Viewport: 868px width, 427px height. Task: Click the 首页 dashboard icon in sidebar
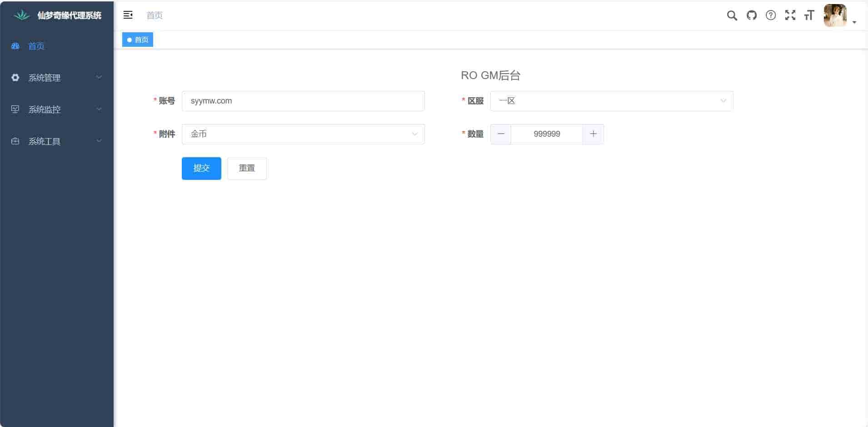pyautogui.click(x=15, y=46)
